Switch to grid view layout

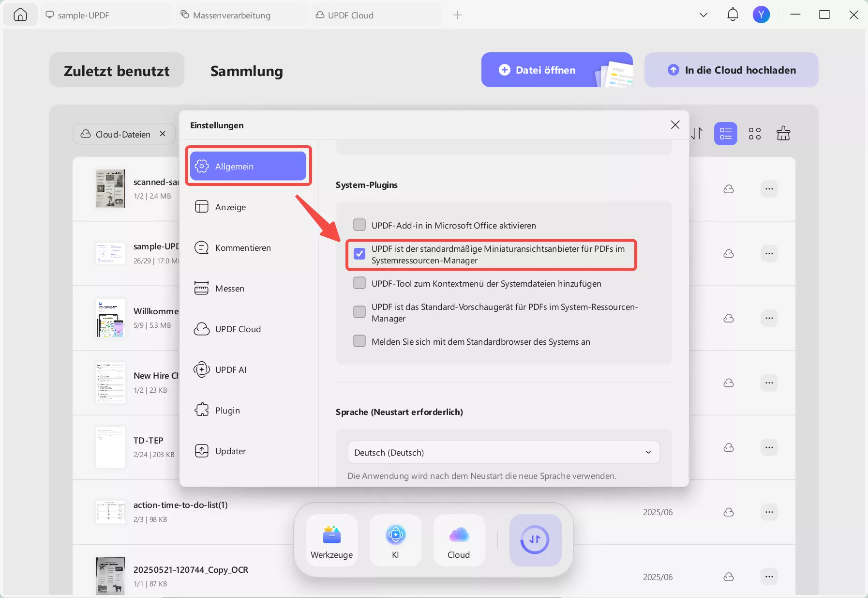[x=754, y=133]
